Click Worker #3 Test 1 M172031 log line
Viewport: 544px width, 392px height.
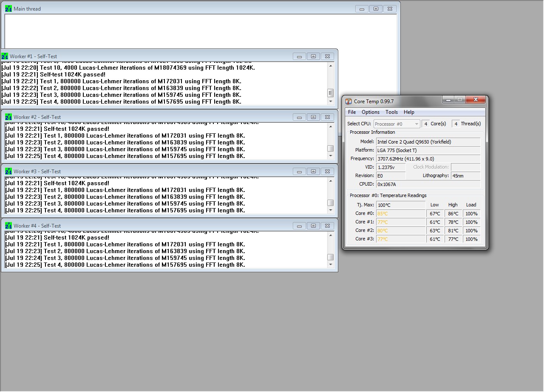coord(125,190)
